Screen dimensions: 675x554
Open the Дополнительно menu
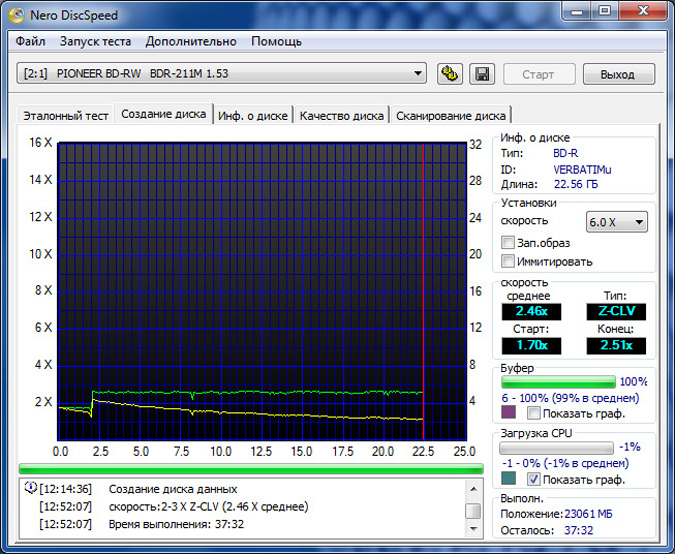click(191, 41)
